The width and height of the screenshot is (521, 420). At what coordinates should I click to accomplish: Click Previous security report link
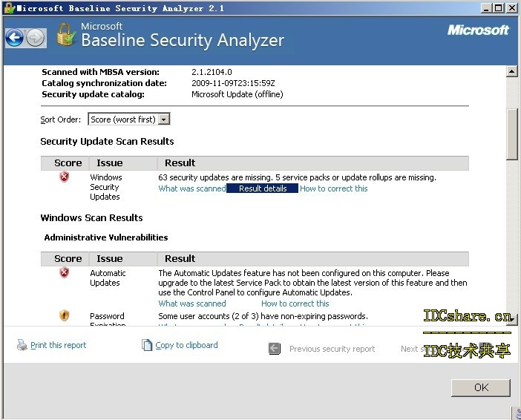point(332,349)
